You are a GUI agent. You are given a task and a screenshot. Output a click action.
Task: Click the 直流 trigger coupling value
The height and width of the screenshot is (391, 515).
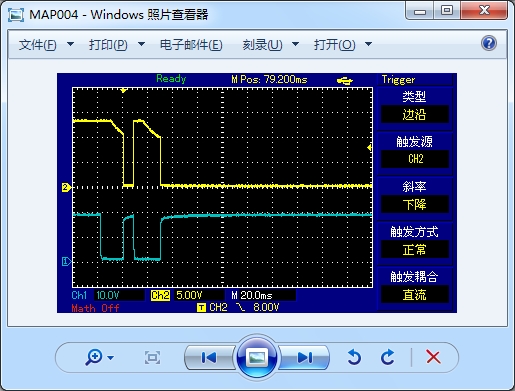[414, 295]
